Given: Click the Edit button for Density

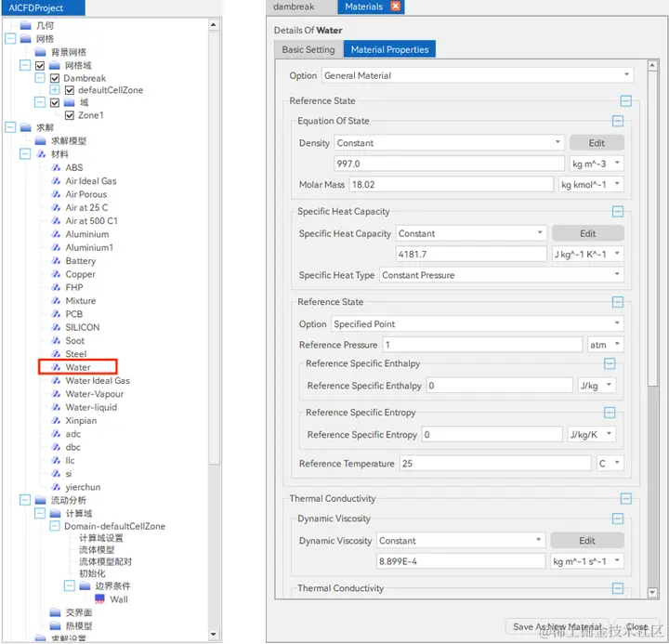Looking at the screenshot, I should point(597,143).
